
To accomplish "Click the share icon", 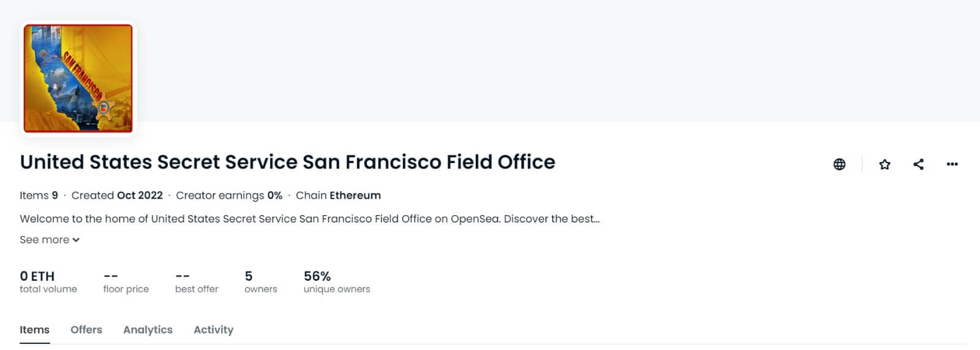I will point(918,164).
